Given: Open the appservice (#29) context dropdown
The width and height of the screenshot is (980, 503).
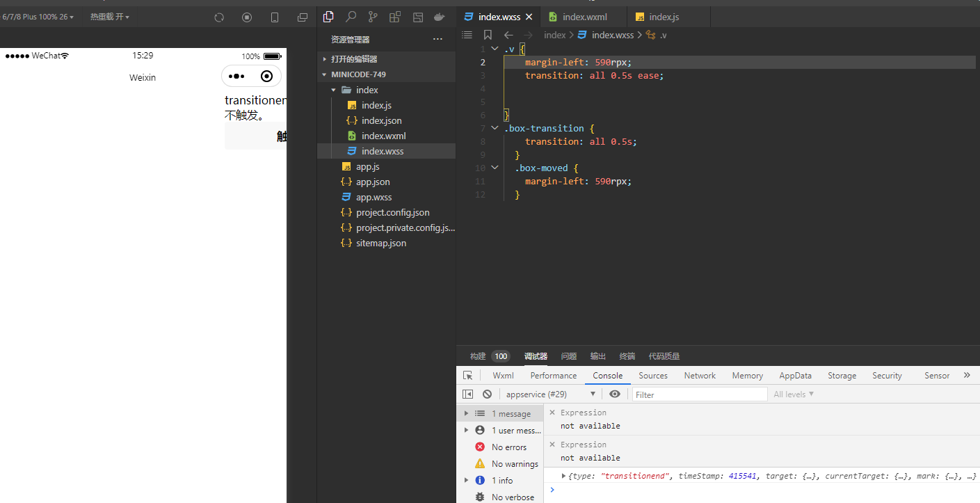Looking at the screenshot, I should pos(550,394).
